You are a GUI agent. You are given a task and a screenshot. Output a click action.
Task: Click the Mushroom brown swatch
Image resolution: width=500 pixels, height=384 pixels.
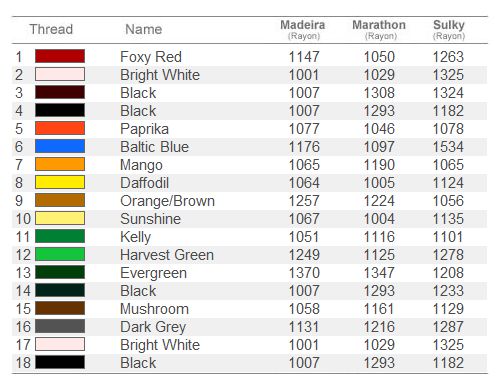point(60,308)
